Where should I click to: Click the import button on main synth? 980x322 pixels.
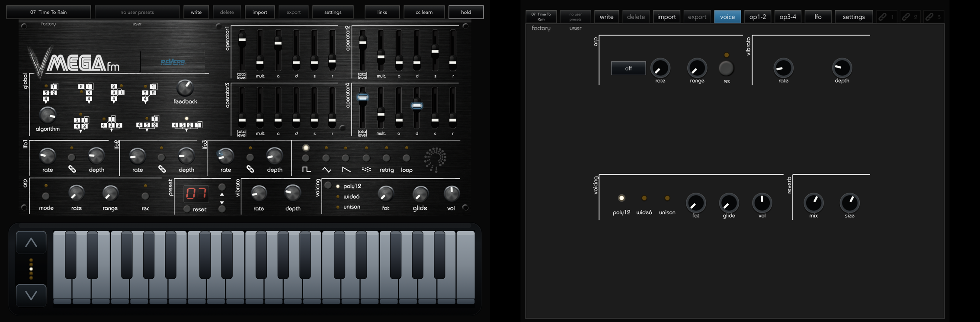pyautogui.click(x=259, y=12)
